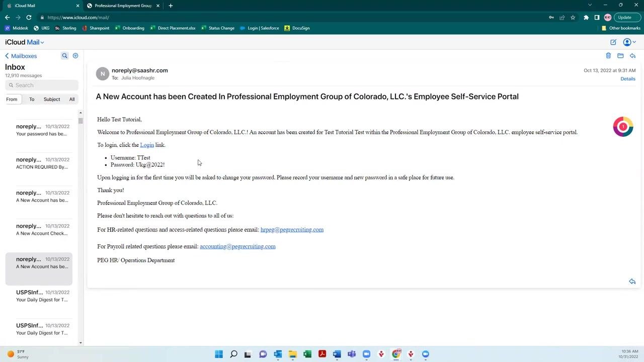Image resolution: width=644 pixels, height=362 pixels.
Task: Filter search by All
Action: (x=72, y=99)
